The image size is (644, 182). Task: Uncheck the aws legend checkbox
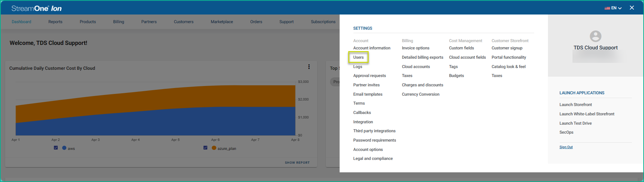(56, 148)
